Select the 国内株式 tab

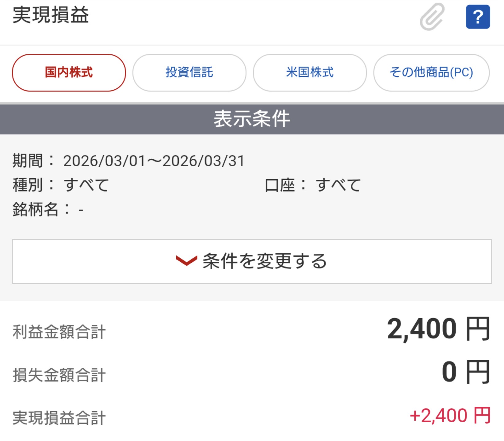pos(69,73)
